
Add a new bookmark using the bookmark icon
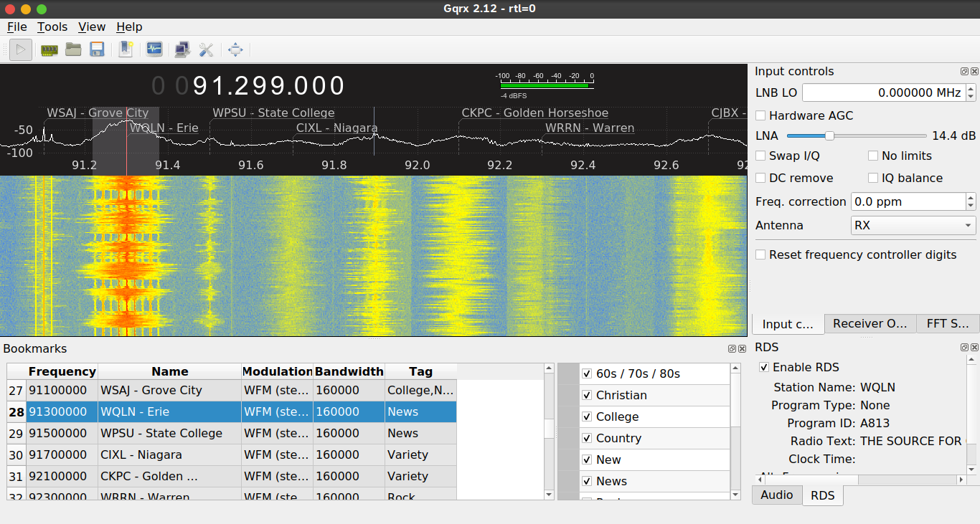click(126, 49)
